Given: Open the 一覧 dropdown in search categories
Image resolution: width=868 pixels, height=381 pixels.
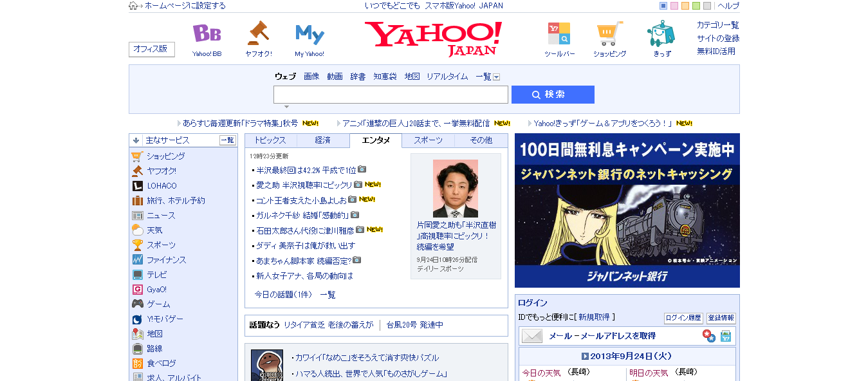Looking at the screenshot, I should pyautogui.click(x=488, y=77).
